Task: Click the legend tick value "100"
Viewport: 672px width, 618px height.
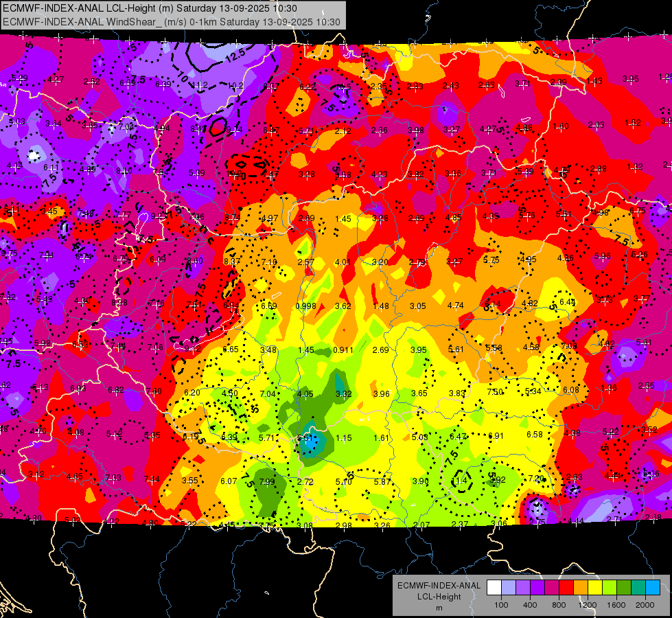Action: click(501, 605)
